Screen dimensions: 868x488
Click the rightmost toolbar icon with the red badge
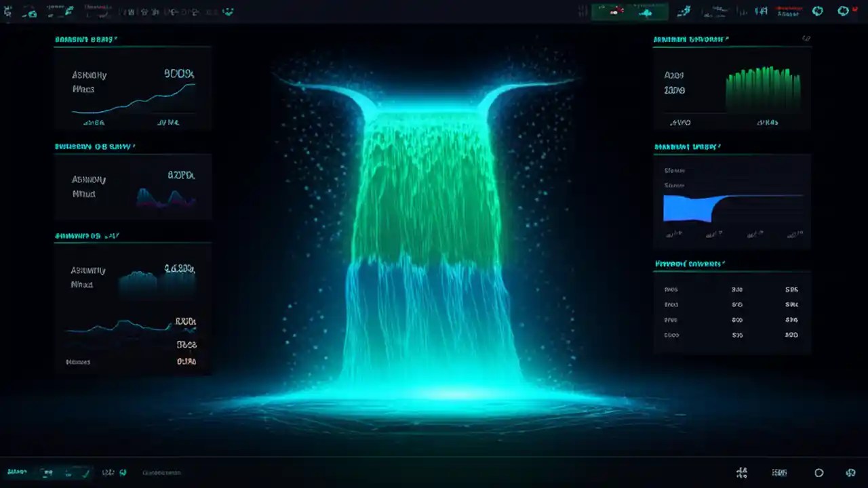click(x=843, y=11)
